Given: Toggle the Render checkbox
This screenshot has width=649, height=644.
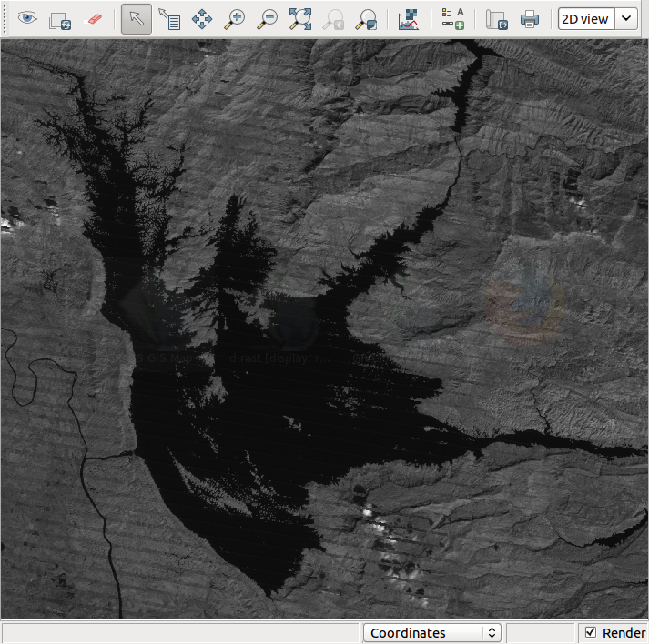Looking at the screenshot, I should 591,632.
